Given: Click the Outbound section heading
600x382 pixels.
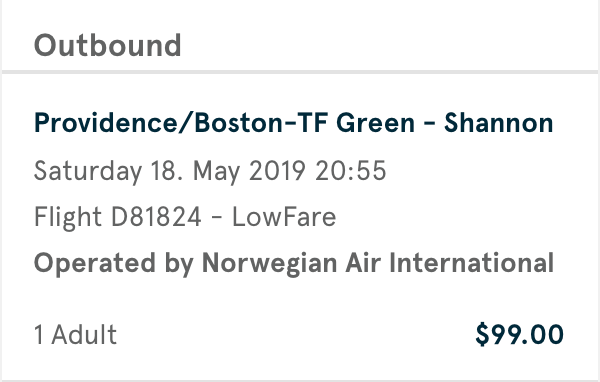Looking at the screenshot, I should [108, 46].
